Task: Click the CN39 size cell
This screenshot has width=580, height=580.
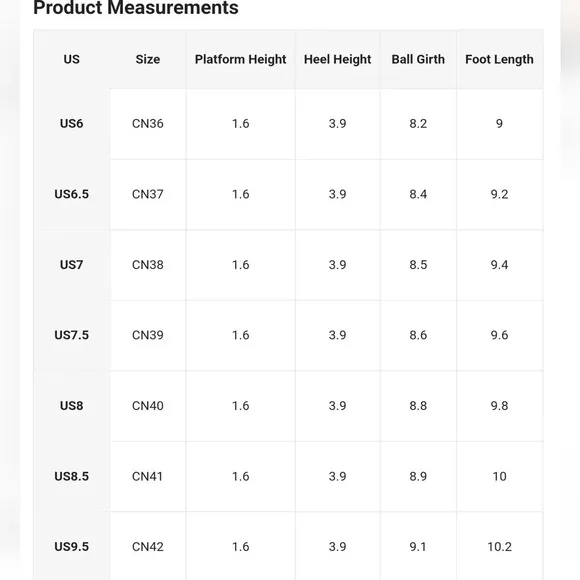Action: click(148, 335)
